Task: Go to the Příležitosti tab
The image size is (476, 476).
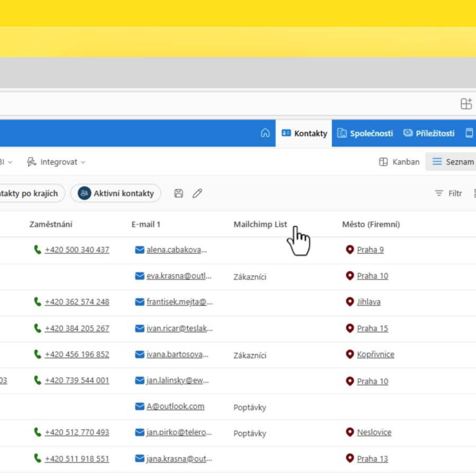Action: tap(429, 133)
